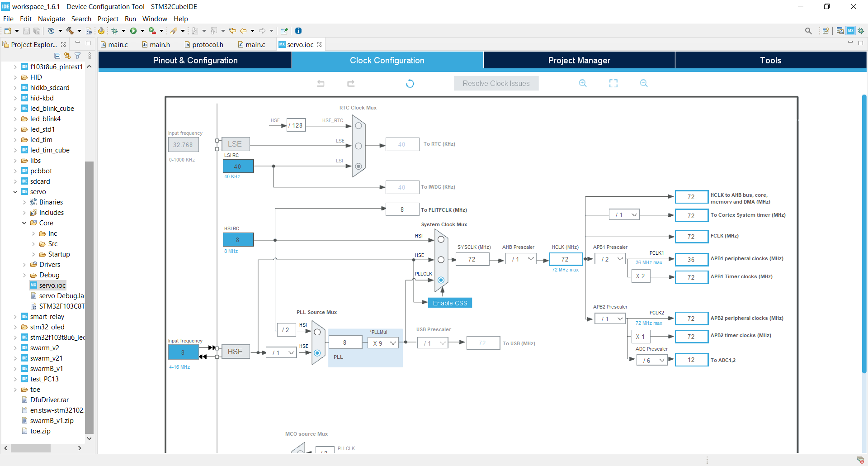Click the clock diagram Undo icon

321,83
